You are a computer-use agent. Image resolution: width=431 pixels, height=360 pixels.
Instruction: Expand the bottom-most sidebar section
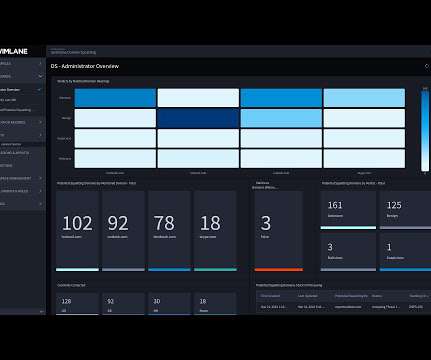pos(41,204)
